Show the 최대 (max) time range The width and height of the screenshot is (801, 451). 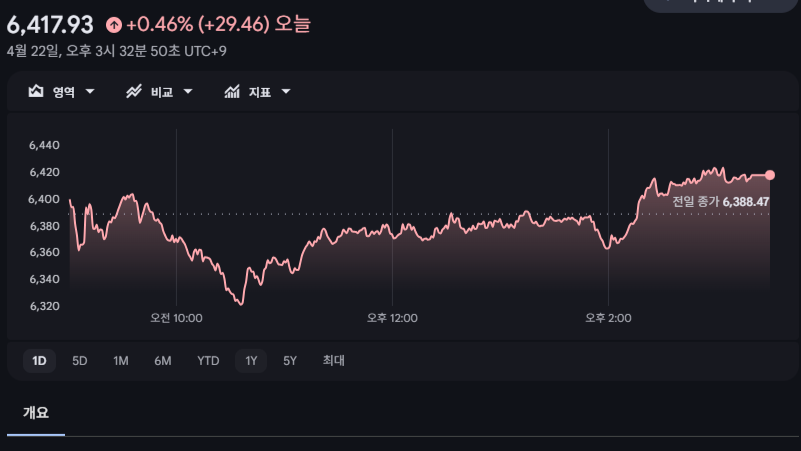tap(333, 361)
